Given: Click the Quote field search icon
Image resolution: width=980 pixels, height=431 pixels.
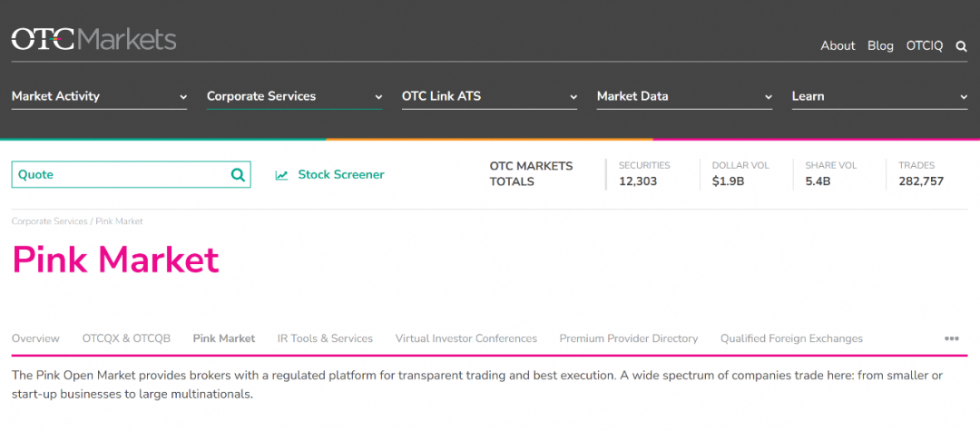Looking at the screenshot, I should pyautogui.click(x=238, y=175).
